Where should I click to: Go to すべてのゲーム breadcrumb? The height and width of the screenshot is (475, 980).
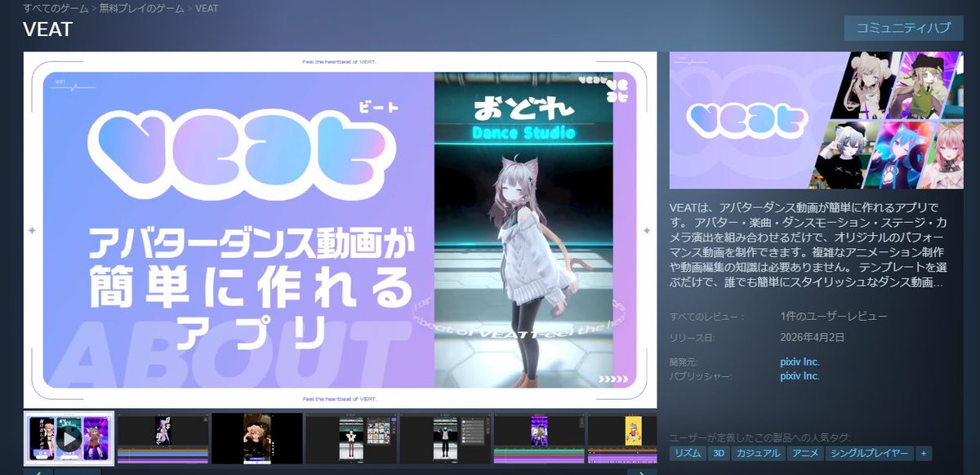(x=57, y=7)
